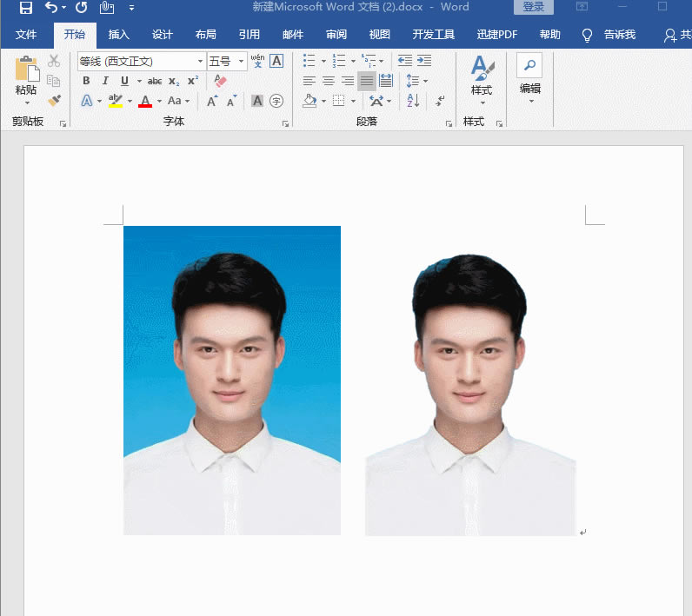Image resolution: width=692 pixels, height=616 pixels.
Task: Click the Clear Formatting eraser icon
Action: (x=220, y=81)
